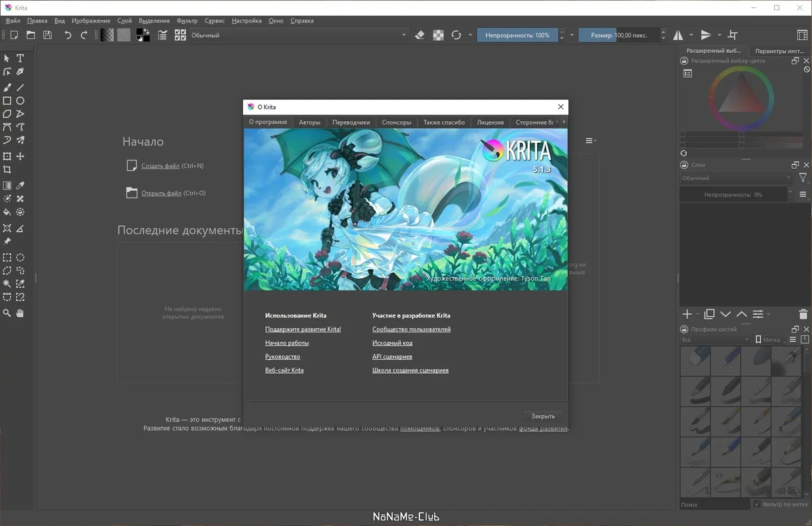Select the Text tool in toolbox
Screen dimensions: 812x526
tap(20, 59)
